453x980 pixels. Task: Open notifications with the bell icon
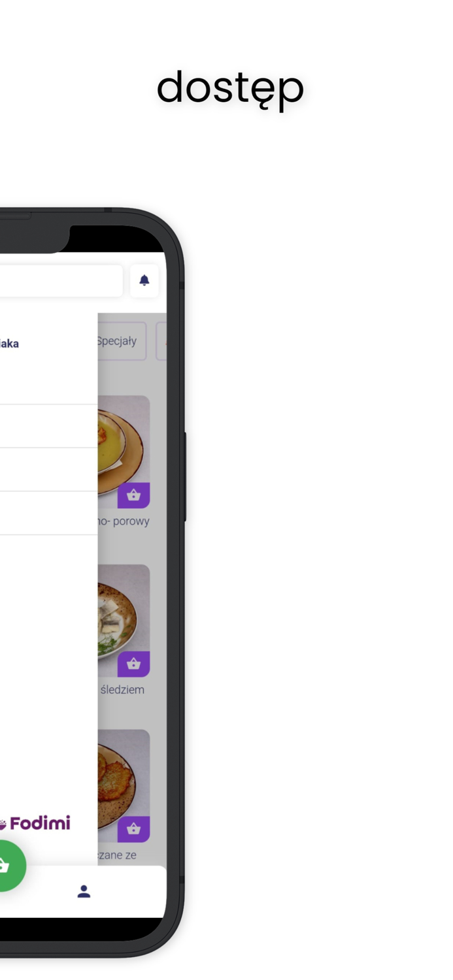144,281
